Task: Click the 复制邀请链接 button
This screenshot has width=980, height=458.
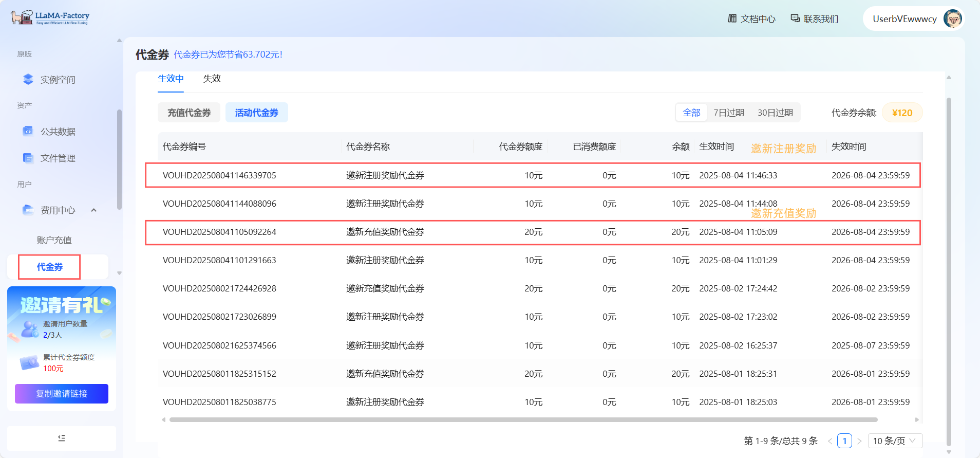Action: (x=62, y=394)
